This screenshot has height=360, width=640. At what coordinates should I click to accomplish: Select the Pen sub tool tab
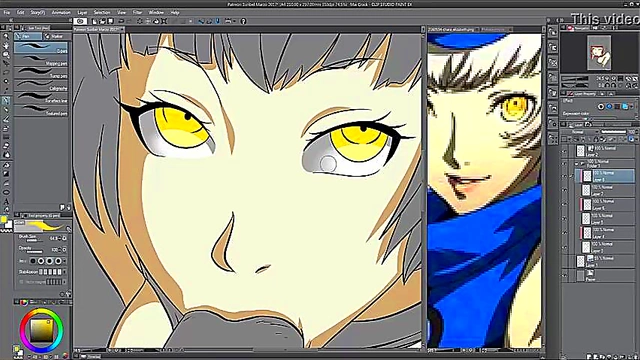pyautogui.click(x=28, y=36)
